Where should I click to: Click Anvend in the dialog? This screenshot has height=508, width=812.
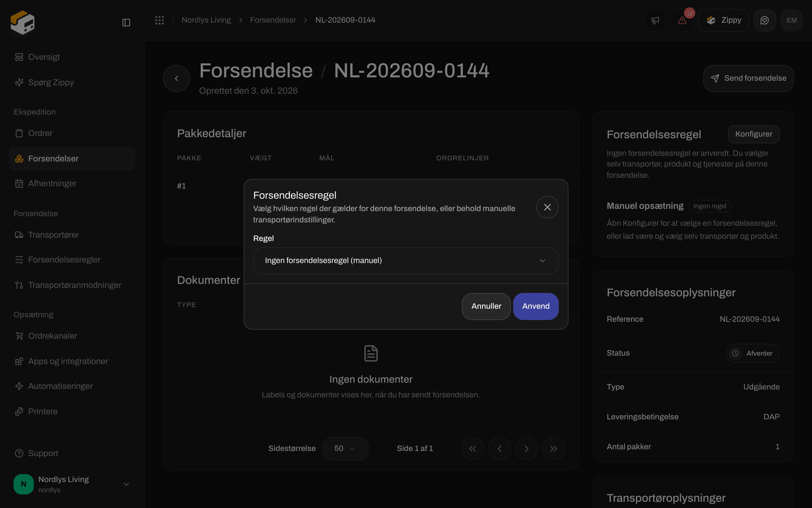(x=536, y=306)
